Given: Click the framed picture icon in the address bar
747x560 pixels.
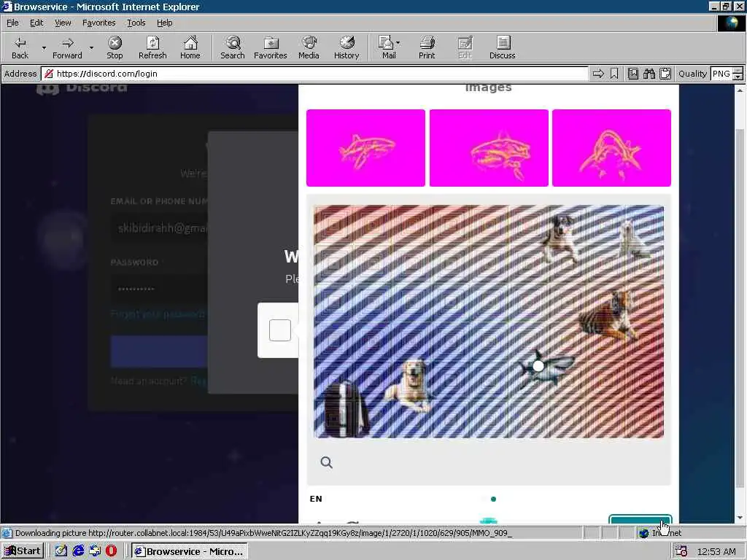Looking at the screenshot, I should coord(632,74).
